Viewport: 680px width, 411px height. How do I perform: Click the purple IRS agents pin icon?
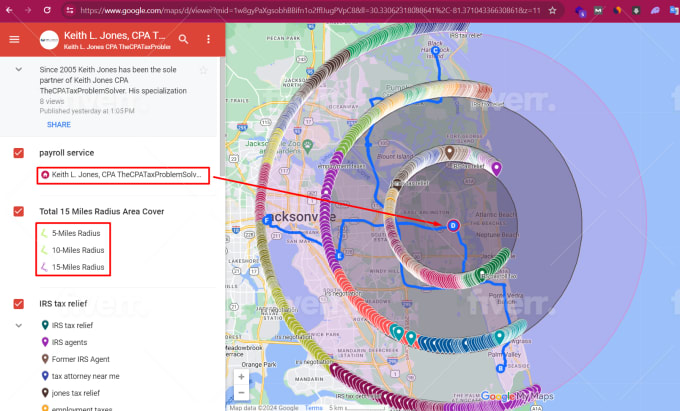pos(45,342)
